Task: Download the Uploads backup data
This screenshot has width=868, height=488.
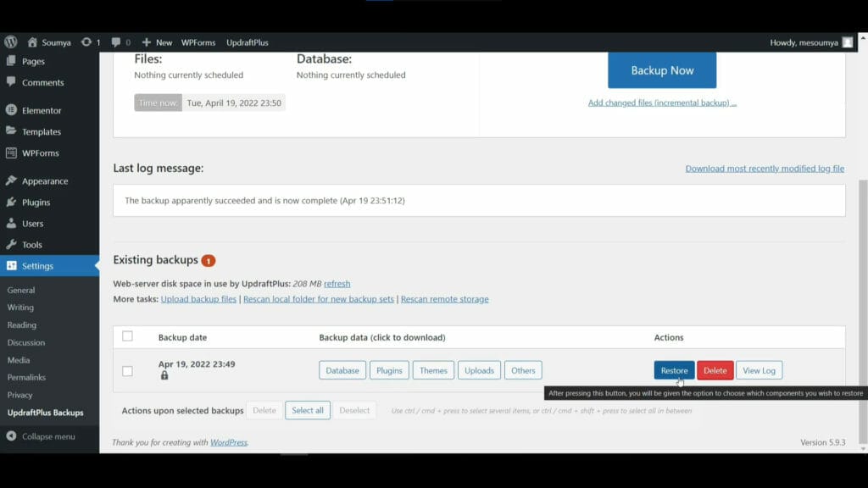Action: click(479, 370)
